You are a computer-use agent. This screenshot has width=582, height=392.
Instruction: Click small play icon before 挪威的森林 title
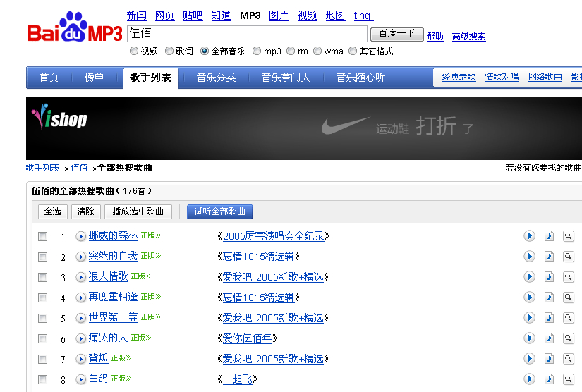pos(80,236)
